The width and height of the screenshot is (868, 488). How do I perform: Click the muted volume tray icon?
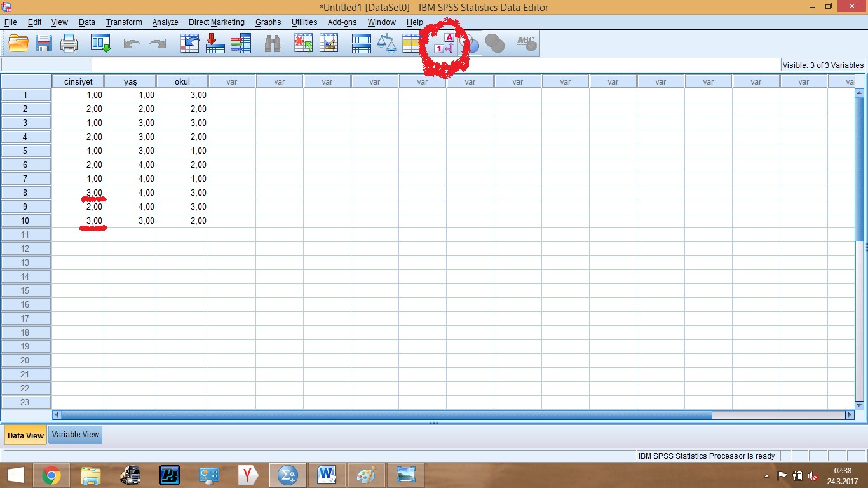(x=813, y=476)
